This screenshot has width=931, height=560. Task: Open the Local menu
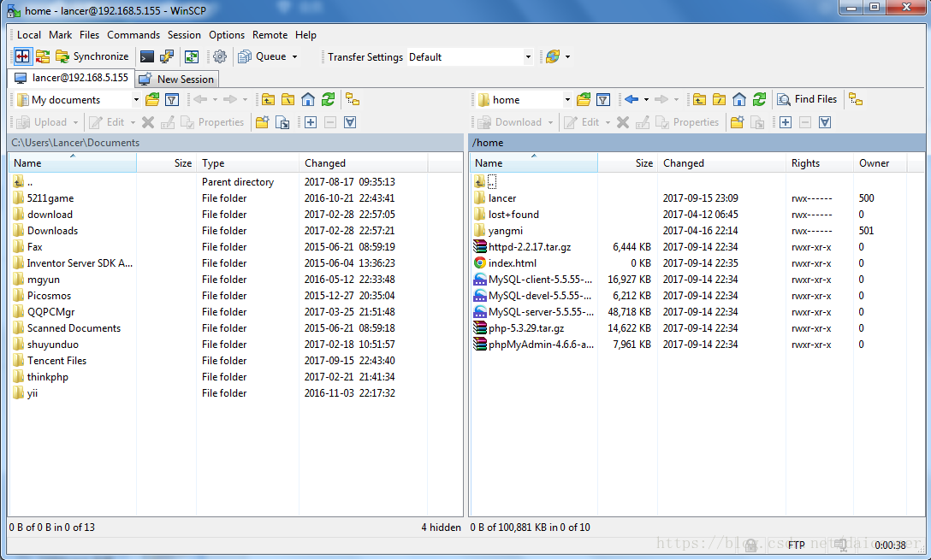[x=29, y=35]
